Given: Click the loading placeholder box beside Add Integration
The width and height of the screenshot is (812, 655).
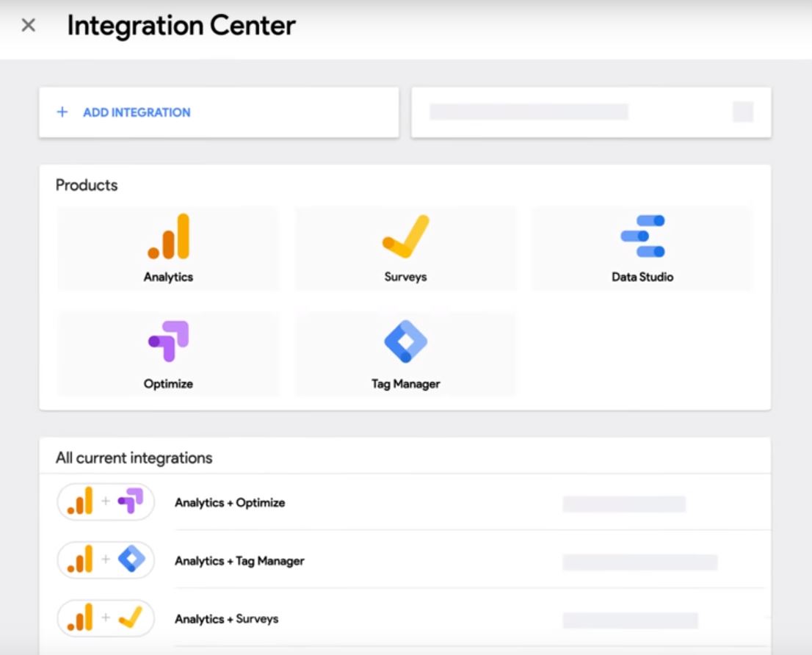Looking at the screenshot, I should (591, 112).
